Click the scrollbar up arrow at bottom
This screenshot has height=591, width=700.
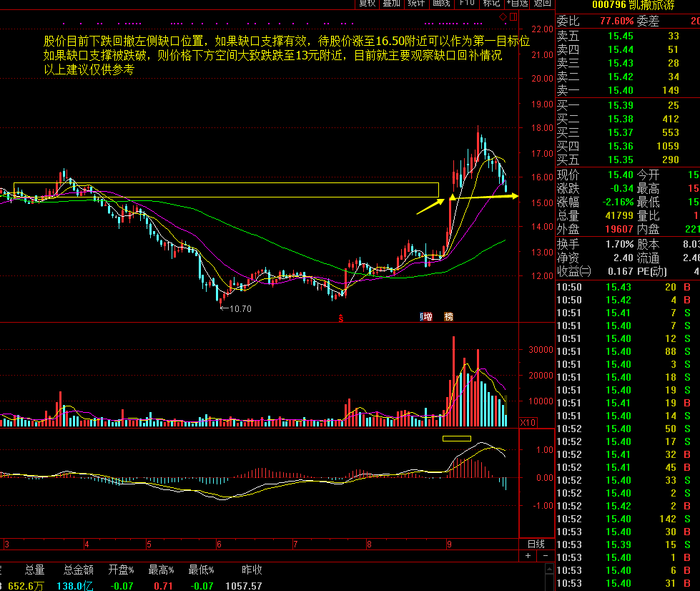(549, 569)
